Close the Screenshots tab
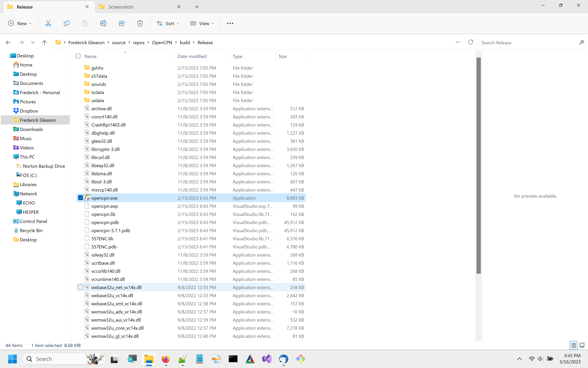588x368 pixels. pos(179,7)
